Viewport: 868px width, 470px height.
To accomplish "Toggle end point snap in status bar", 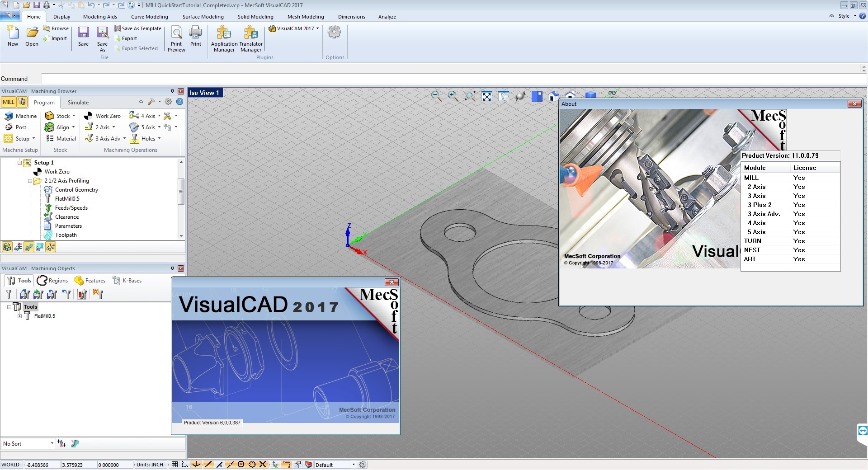I will pyautogui.click(x=208, y=465).
